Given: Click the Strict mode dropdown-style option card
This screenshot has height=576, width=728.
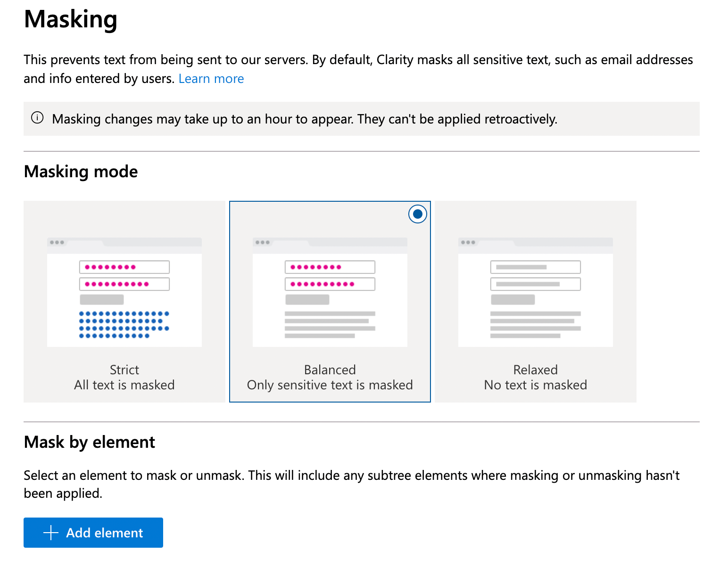Looking at the screenshot, I should click(x=124, y=302).
